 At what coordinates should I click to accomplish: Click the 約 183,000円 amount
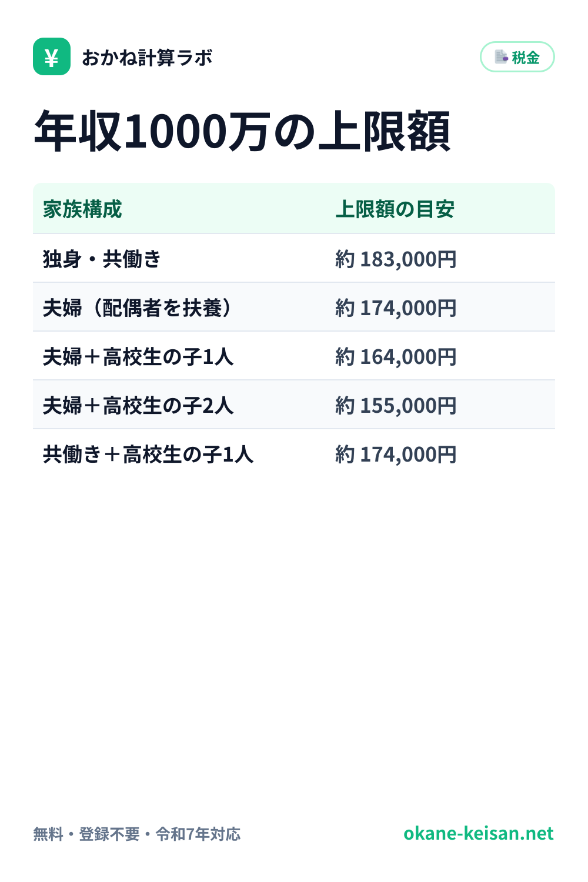(x=396, y=259)
